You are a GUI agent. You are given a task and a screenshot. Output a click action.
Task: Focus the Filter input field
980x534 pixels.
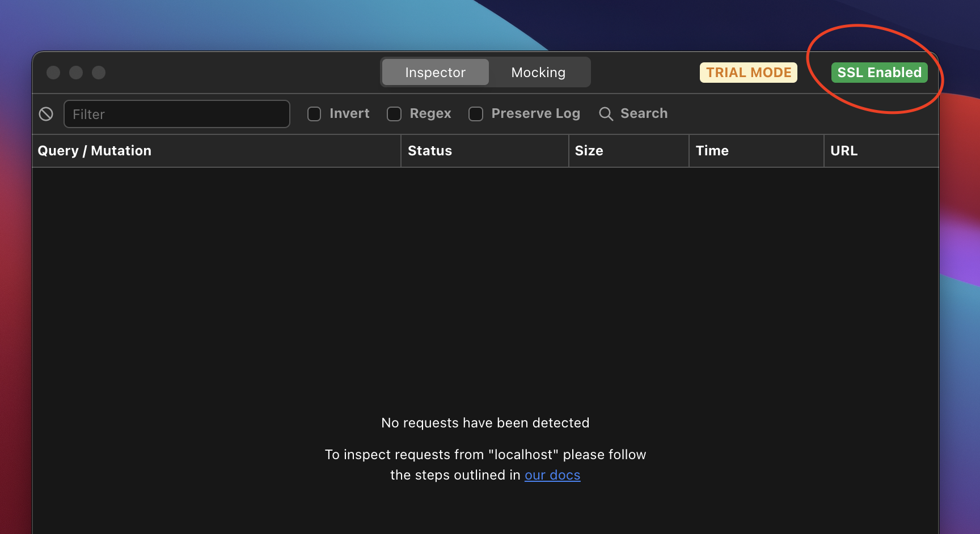(x=177, y=114)
